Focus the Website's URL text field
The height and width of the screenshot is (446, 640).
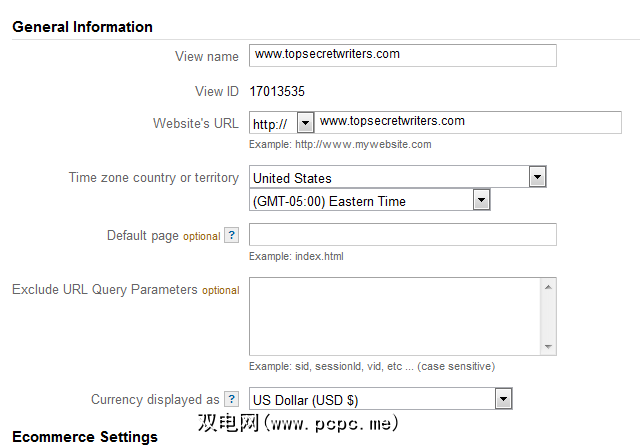pyautogui.click(x=436, y=123)
